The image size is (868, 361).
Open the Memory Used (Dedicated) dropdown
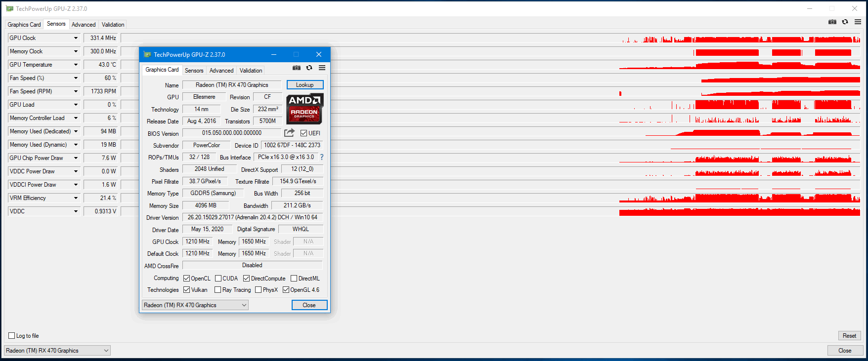(76, 131)
